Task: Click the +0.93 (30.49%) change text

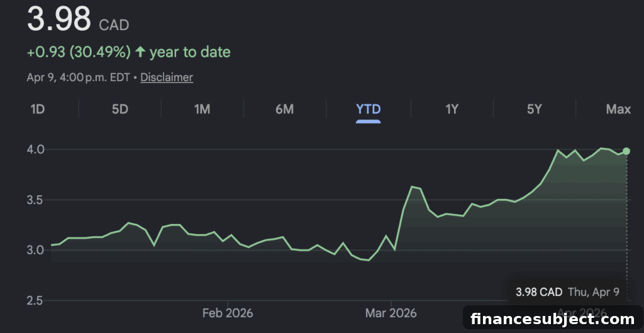Action: point(79,52)
